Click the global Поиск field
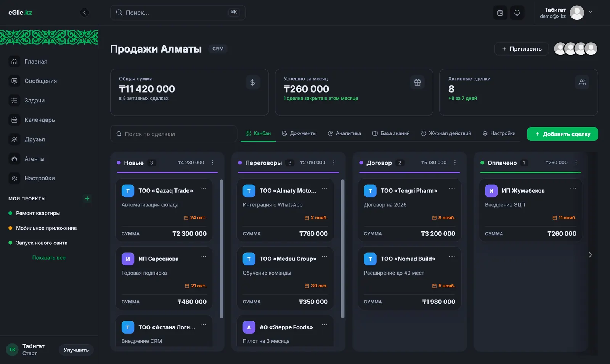Viewport: 610px width, 364px height. [178, 13]
